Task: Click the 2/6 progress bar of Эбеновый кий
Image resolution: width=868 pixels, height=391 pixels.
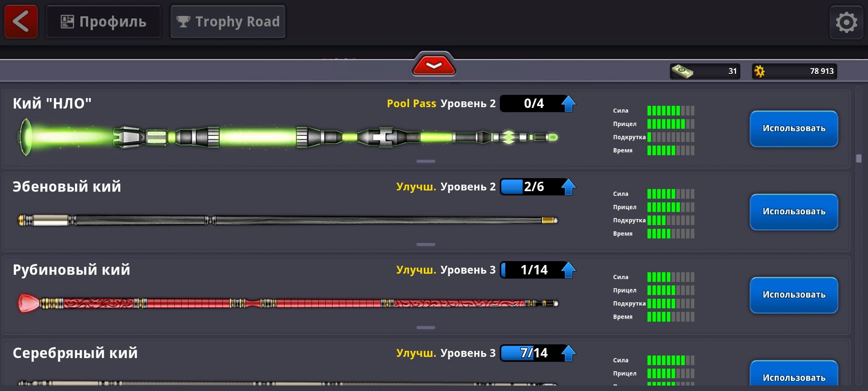Action: [533, 187]
